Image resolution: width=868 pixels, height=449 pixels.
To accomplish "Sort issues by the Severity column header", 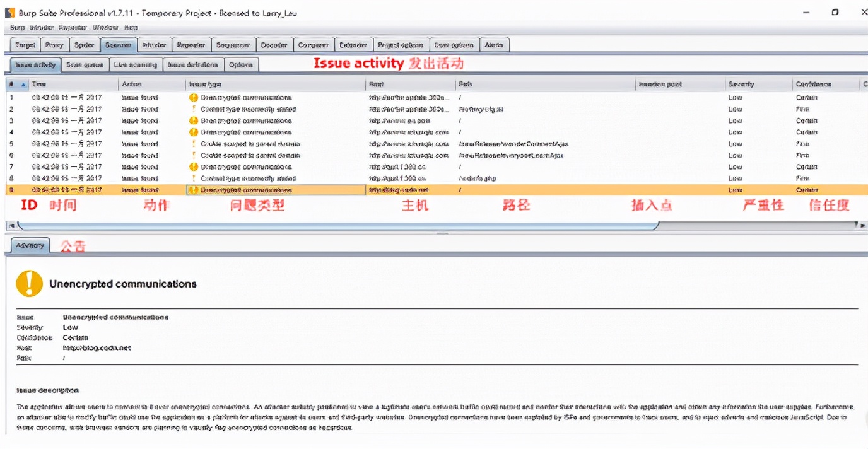I will click(741, 85).
